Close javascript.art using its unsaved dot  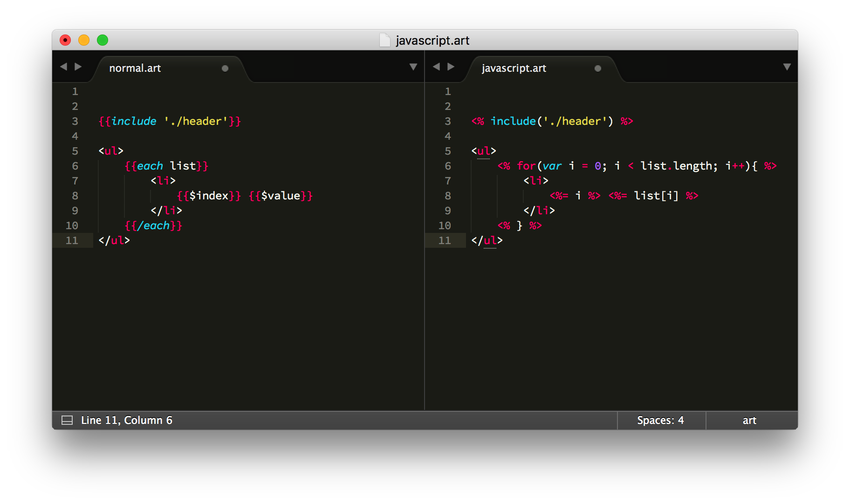pyautogui.click(x=598, y=68)
